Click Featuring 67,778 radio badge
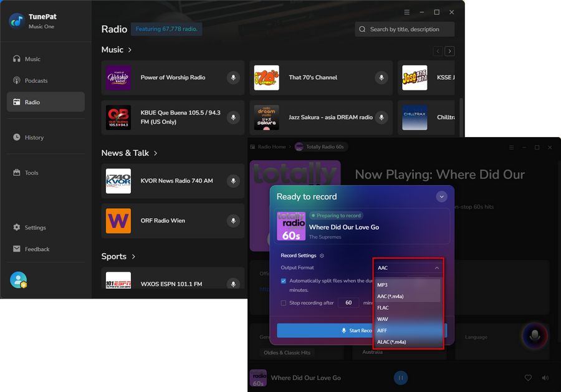Image resolution: width=561 pixels, height=392 pixels. 166,29
